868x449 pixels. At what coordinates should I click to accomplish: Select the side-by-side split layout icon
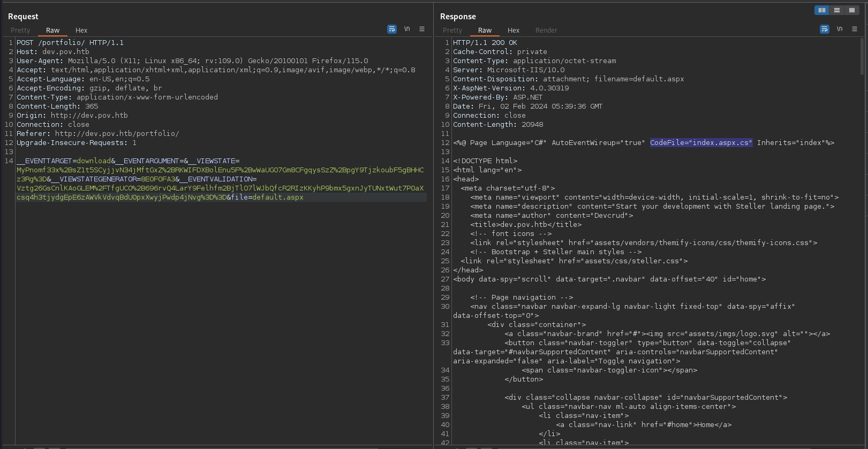822,10
